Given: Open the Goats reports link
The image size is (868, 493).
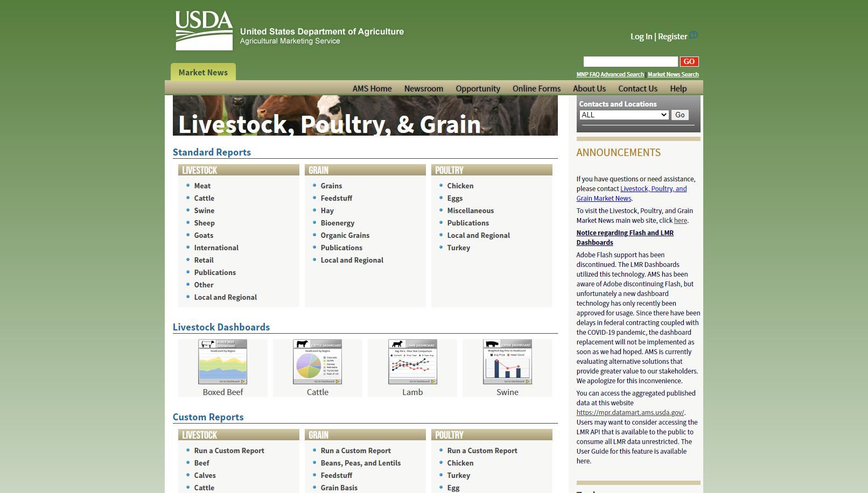Looking at the screenshot, I should click(x=204, y=235).
